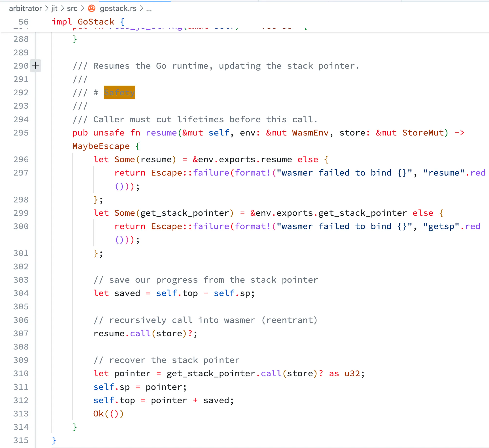Screen dimensions: 489x448
Task: Click chevron between jit and src
Action: [x=62, y=9]
